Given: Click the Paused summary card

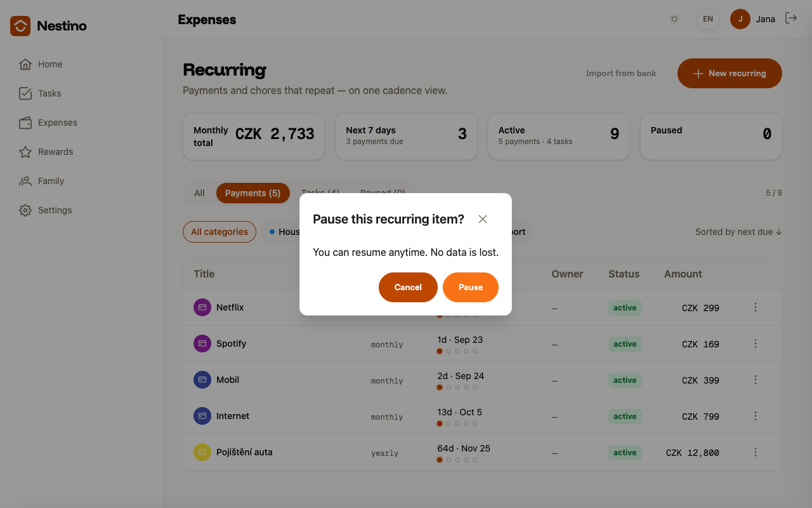Looking at the screenshot, I should pos(710,137).
